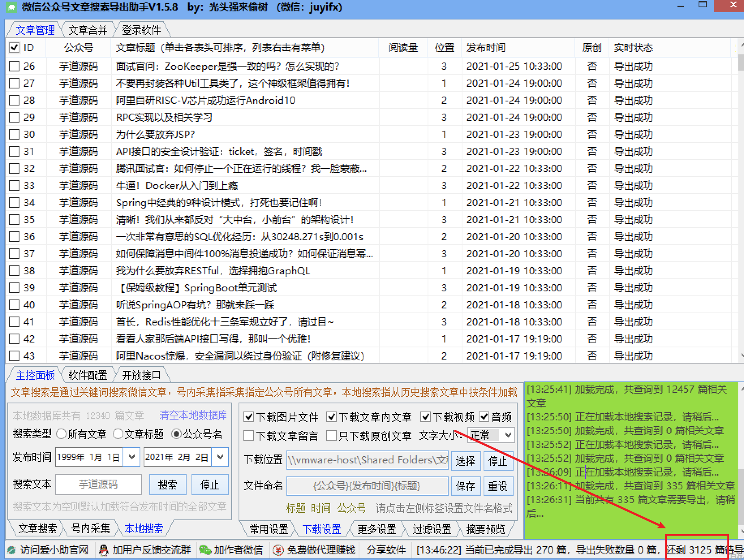Click 停止 button beside 搜索

[x=210, y=485]
